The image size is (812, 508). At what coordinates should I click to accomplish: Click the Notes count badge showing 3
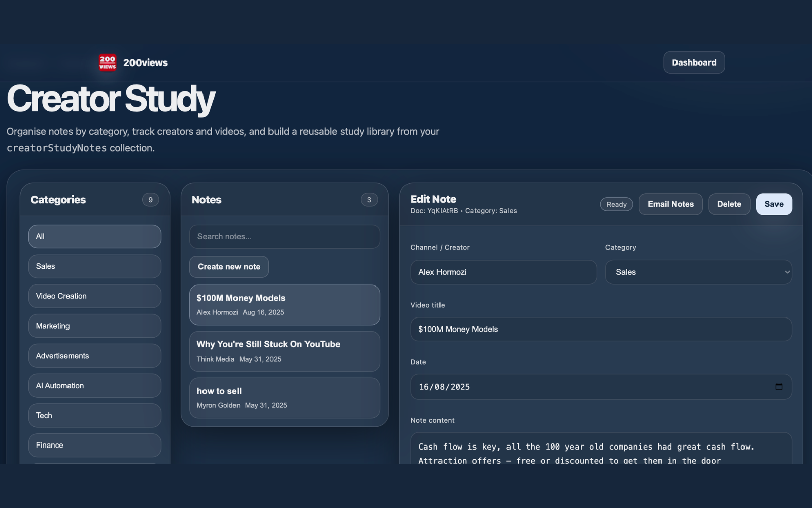369,200
